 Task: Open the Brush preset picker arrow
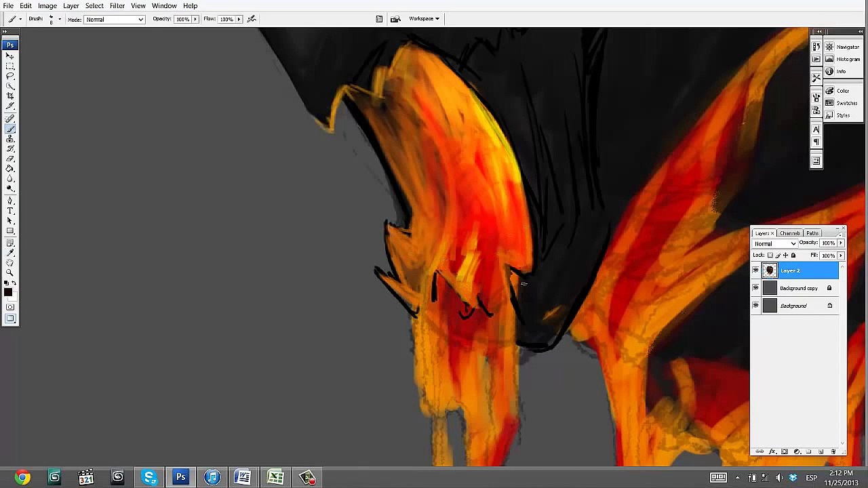click(60, 19)
